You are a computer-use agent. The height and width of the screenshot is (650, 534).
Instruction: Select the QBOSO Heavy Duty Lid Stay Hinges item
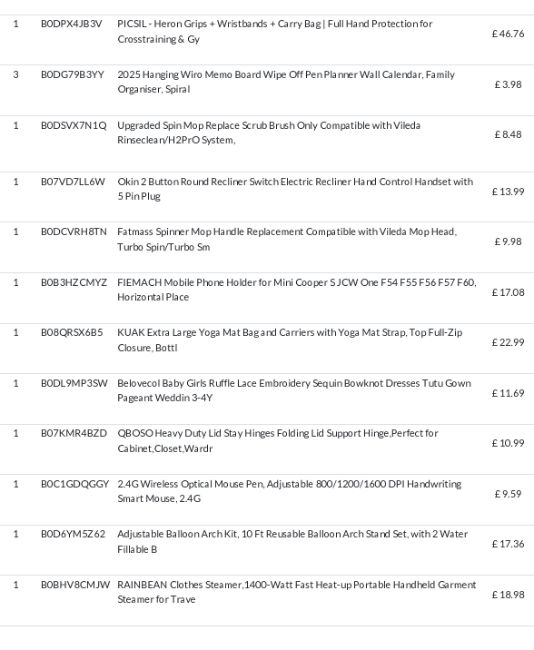pyautogui.click(x=277, y=441)
